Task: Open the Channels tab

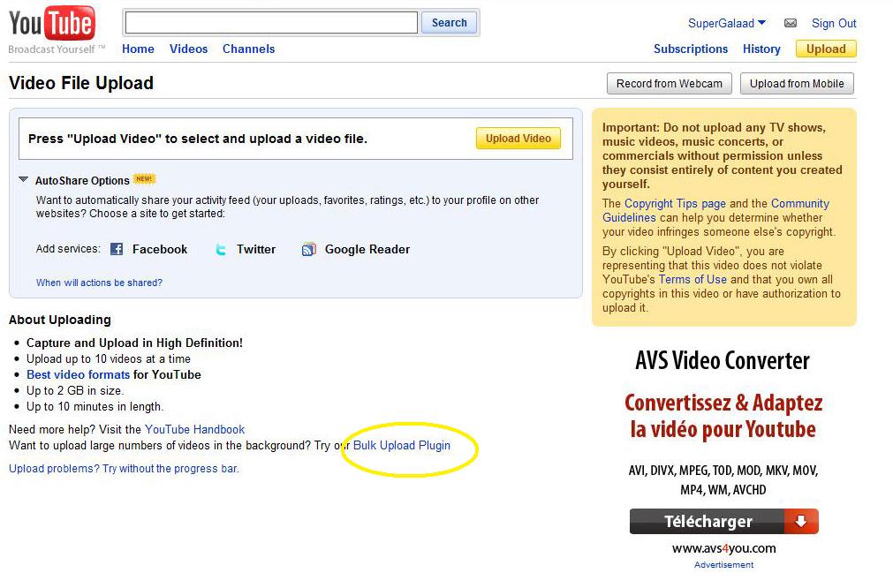Action: (x=248, y=49)
